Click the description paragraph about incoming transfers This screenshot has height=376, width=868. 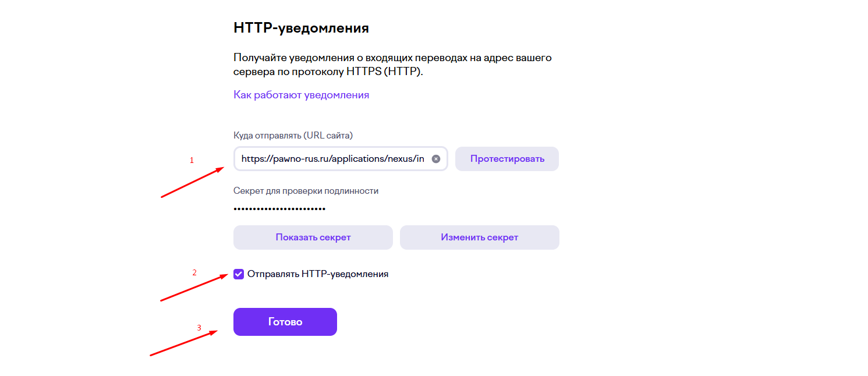[x=392, y=65]
